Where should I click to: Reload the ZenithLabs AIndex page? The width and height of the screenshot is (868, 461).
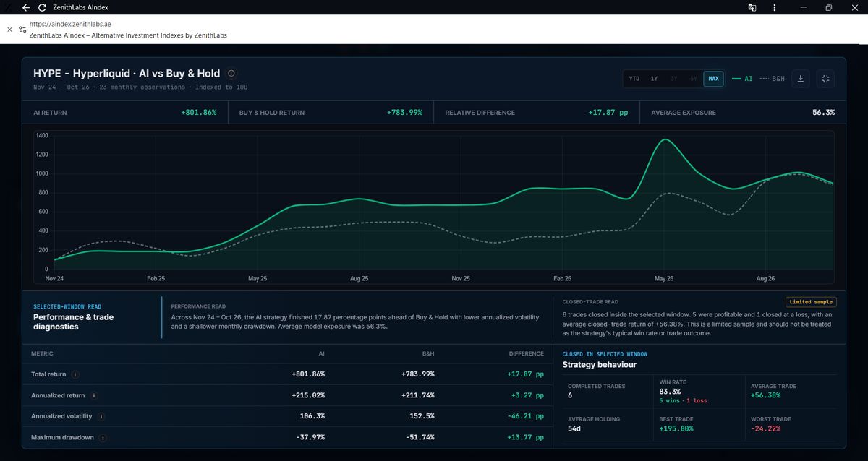42,7
